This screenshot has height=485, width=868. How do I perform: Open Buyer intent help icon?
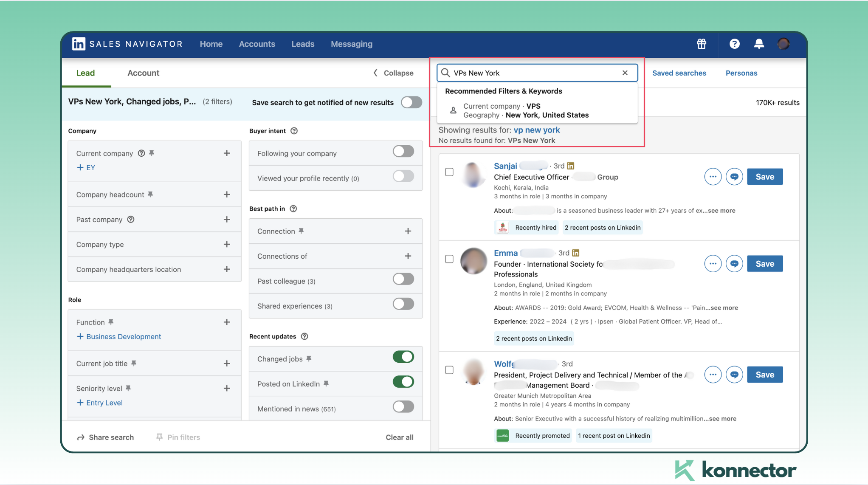click(x=294, y=131)
